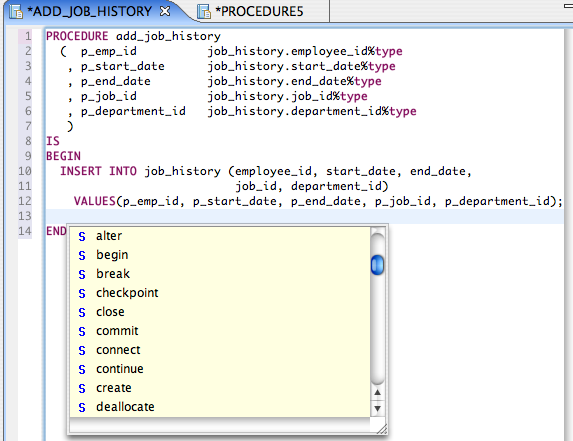Click the S icon beside 'continue'
Viewport: 573px width, 441px height.
click(82, 370)
